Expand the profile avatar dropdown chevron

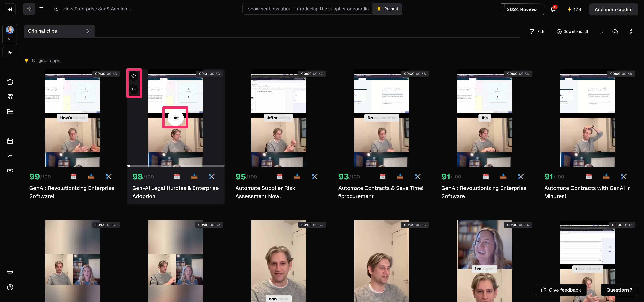[x=10, y=39]
